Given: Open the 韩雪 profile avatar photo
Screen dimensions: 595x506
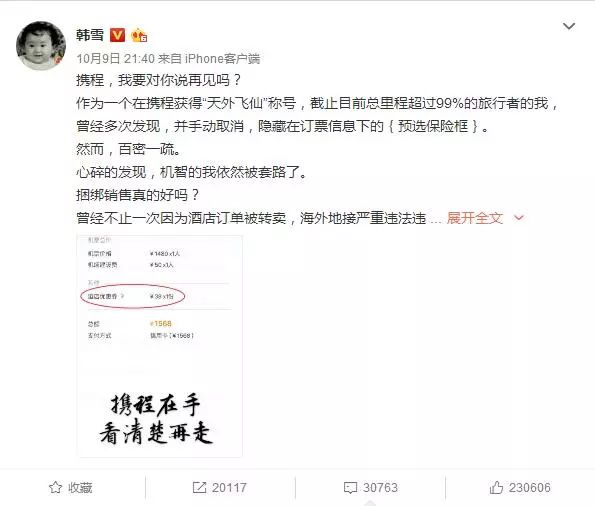Looking at the screenshot, I should (x=41, y=46).
